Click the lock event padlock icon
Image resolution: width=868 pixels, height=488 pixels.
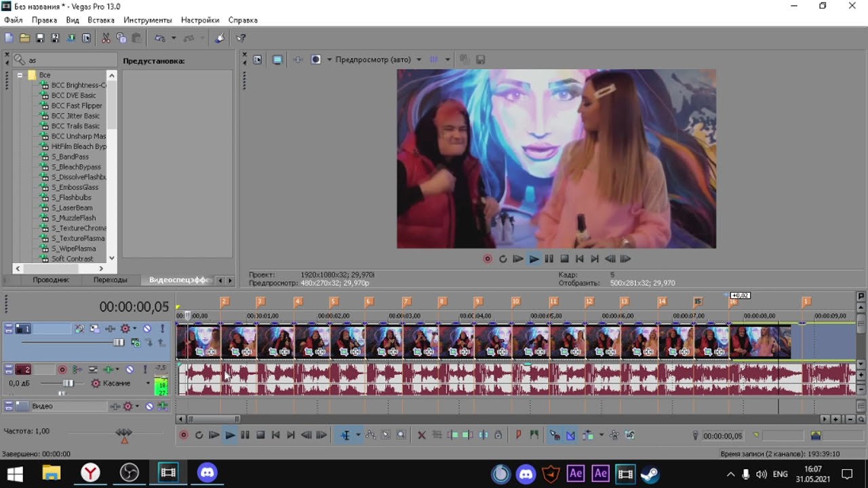(x=498, y=435)
